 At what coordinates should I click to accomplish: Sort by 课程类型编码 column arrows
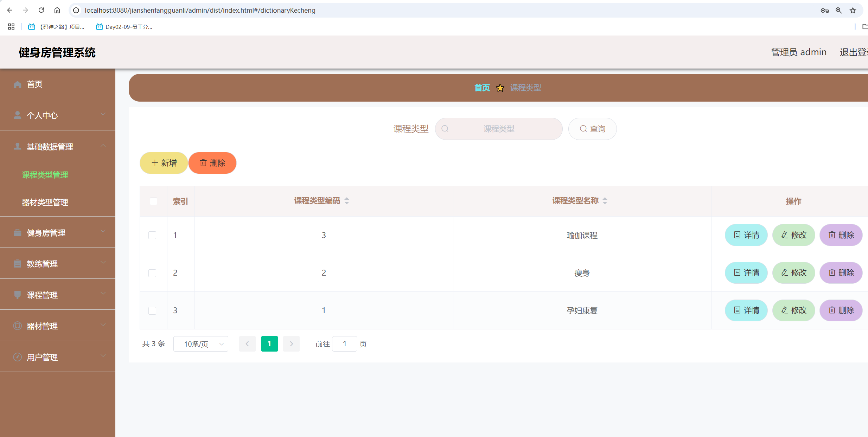347,201
